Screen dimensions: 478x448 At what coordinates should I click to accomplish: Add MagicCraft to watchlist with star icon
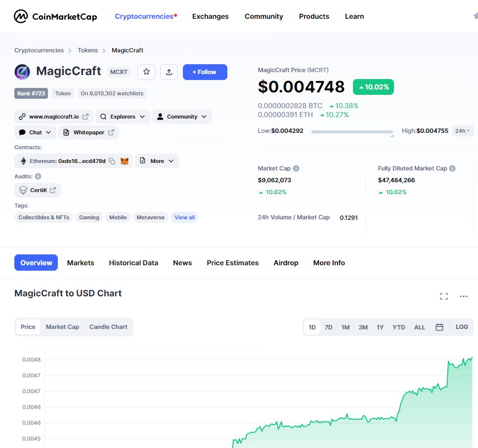[146, 72]
